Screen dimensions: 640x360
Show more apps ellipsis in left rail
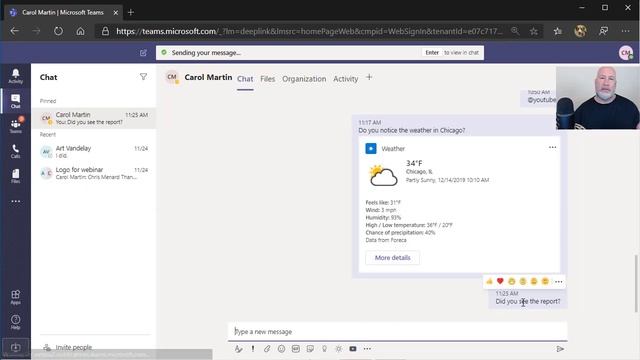(16, 201)
